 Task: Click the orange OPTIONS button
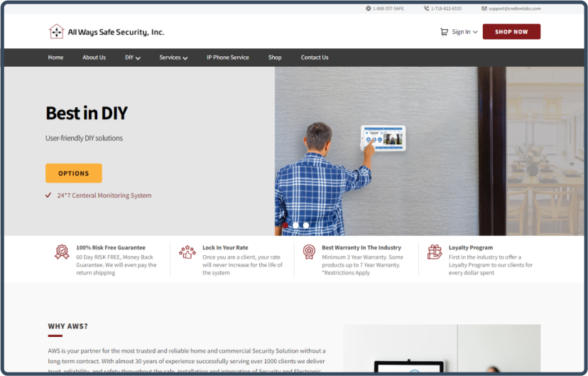(x=74, y=173)
